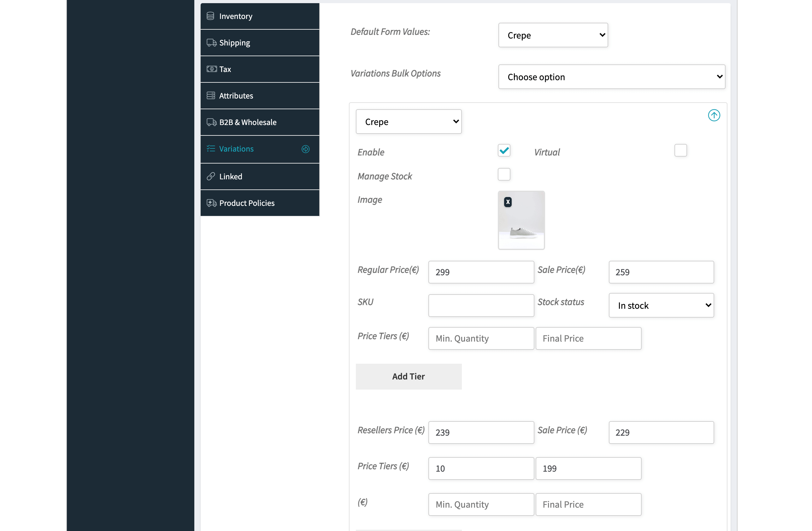Image resolution: width=812 pixels, height=531 pixels.
Task: Open the B2B & Wholesale tab
Action: coord(260,122)
